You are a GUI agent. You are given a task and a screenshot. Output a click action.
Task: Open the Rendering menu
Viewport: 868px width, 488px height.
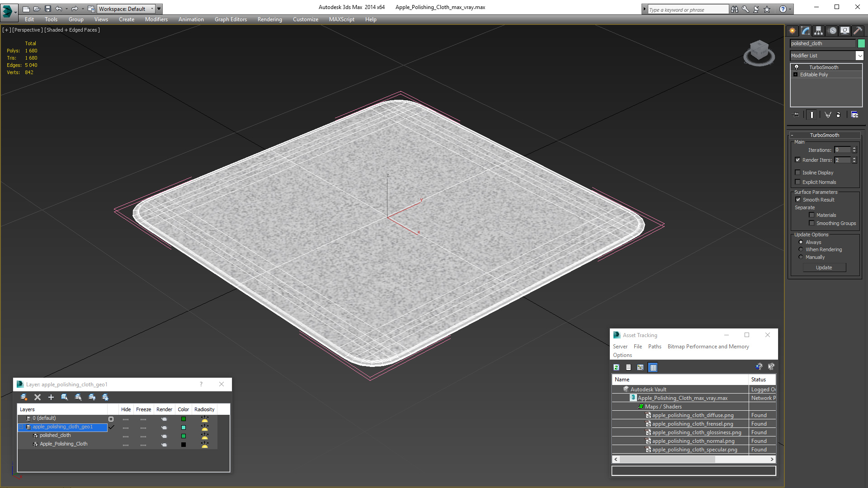[269, 19]
